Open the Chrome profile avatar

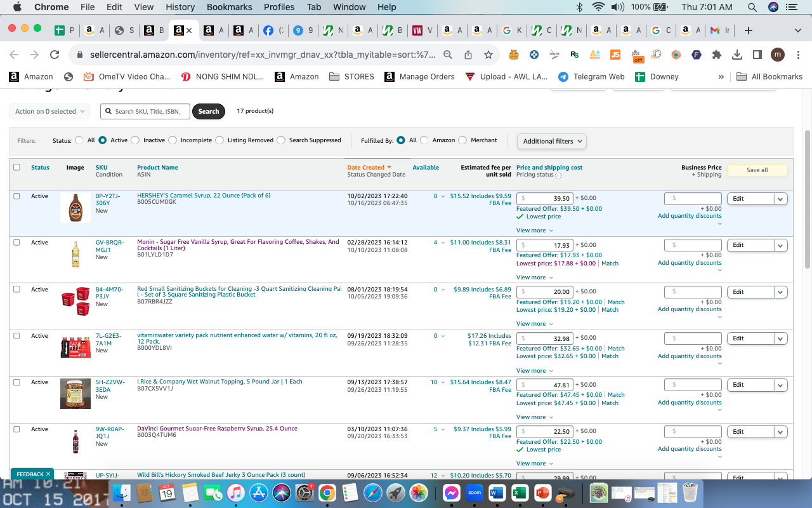pos(778,55)
